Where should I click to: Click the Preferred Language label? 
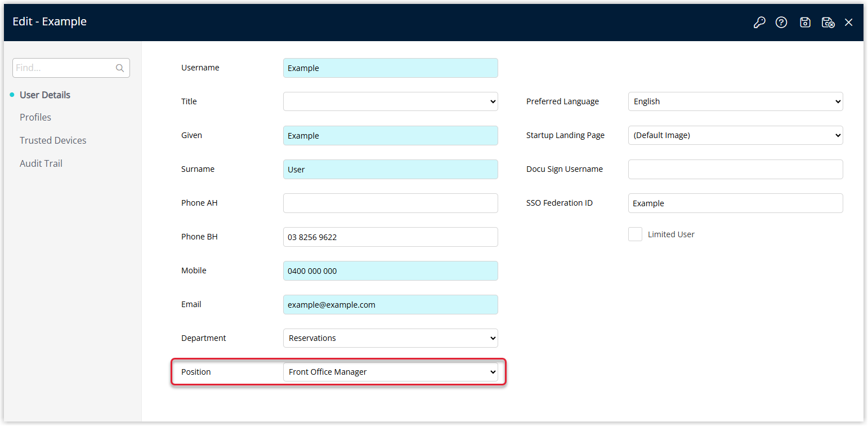click(562, 101)
